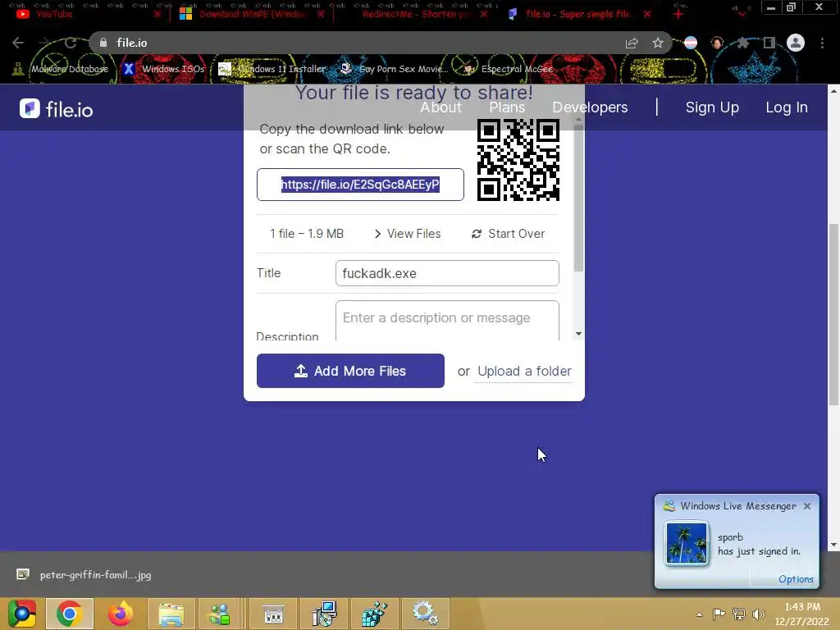
Task: Select the file.io tab
Action: [x=580, y=14]
